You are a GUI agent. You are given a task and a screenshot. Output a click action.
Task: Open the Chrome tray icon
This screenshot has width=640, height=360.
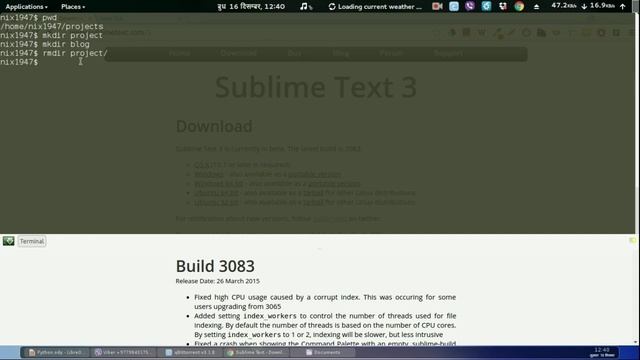coord(519,6)
